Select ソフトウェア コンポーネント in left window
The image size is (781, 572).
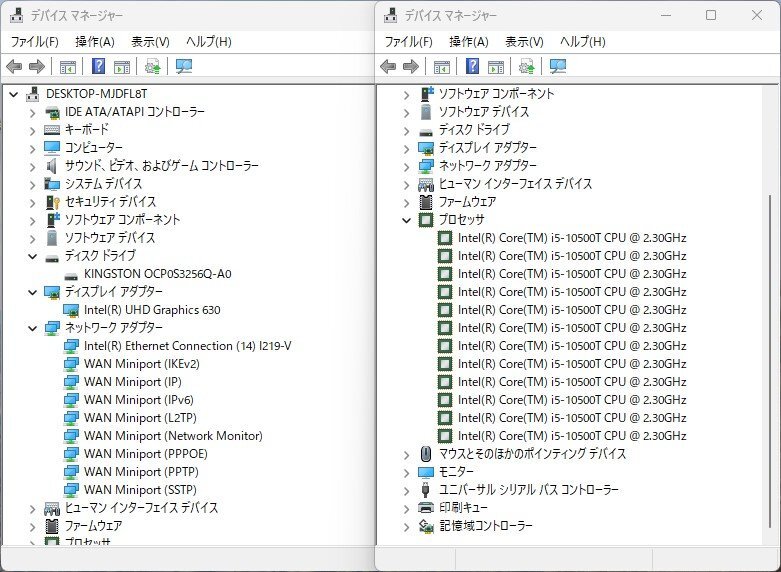pyautogui.click(x=123, y=220)
